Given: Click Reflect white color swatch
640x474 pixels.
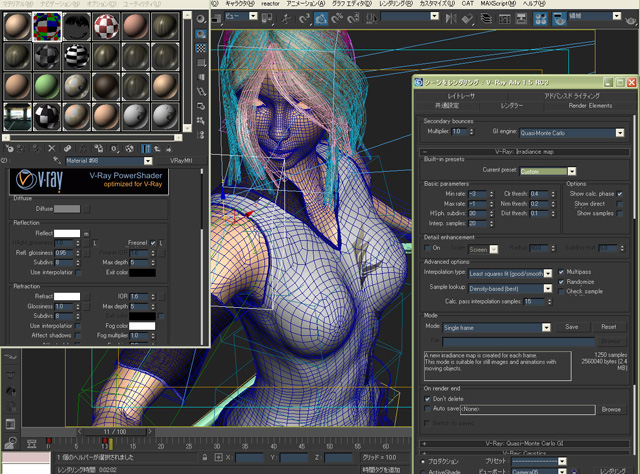Looking at the screenshot, I should coord(67,234).
